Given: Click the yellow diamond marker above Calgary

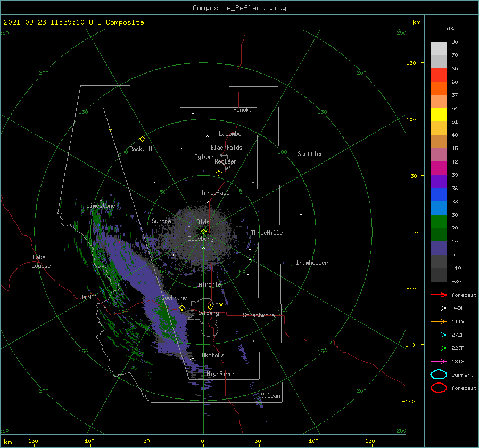Looking at the screenshot, I should pos(210,307).
